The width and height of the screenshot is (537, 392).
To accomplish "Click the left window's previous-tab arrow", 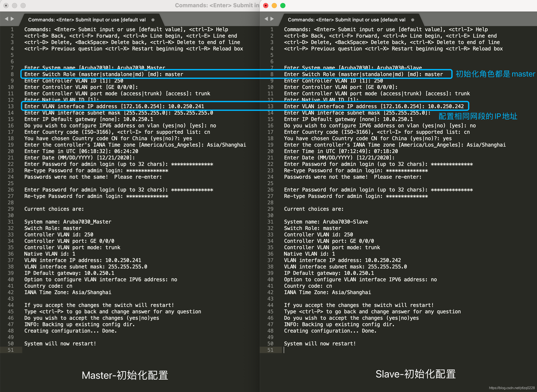I will coord(6,19).
